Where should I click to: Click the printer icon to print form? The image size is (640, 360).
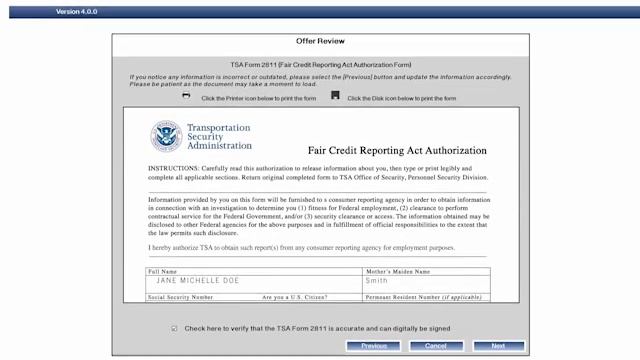[x=186, y=96]
